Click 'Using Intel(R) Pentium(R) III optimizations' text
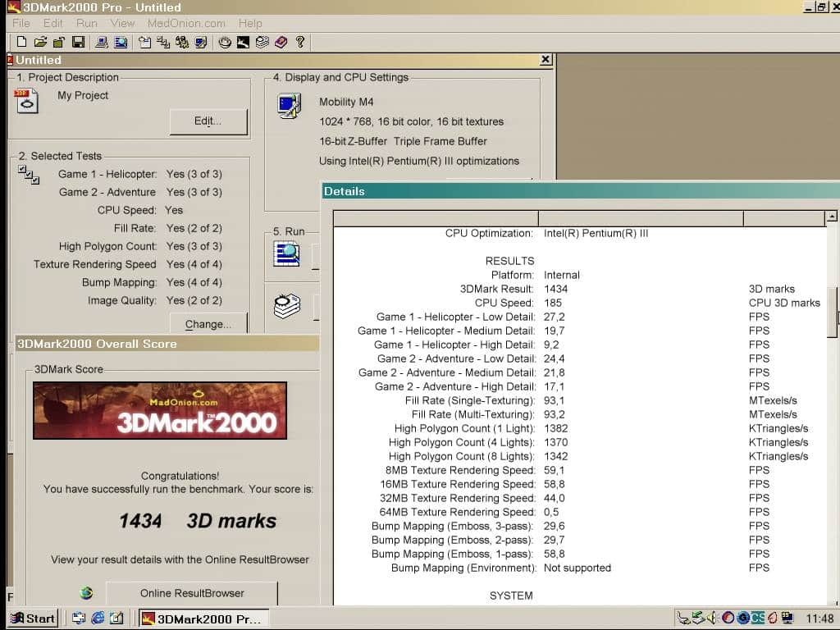This screenshot has height=630, width=840. pos(419,161)
